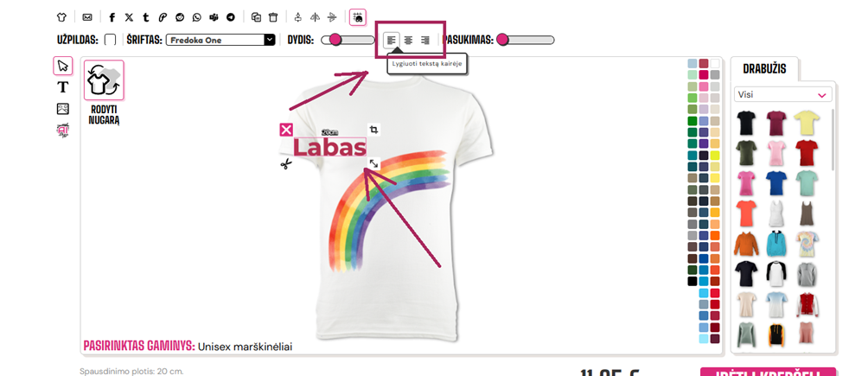Select the image insert tool
Viewport: 868px width, 376px height.
pos(62,109)
